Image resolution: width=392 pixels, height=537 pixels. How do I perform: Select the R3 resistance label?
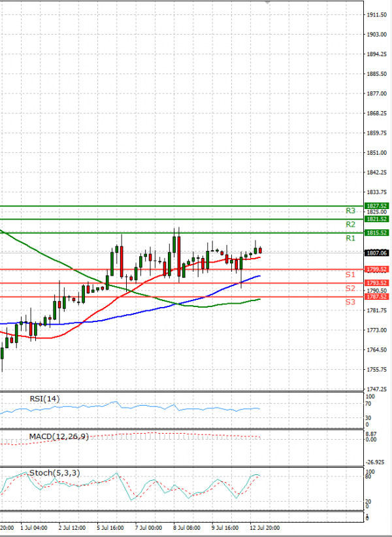[350, 211]
